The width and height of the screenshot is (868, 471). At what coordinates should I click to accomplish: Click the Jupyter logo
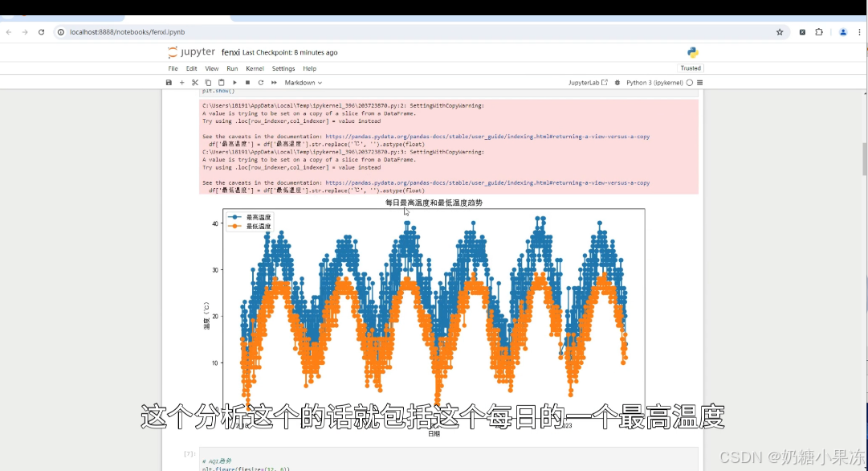(191, 52)
